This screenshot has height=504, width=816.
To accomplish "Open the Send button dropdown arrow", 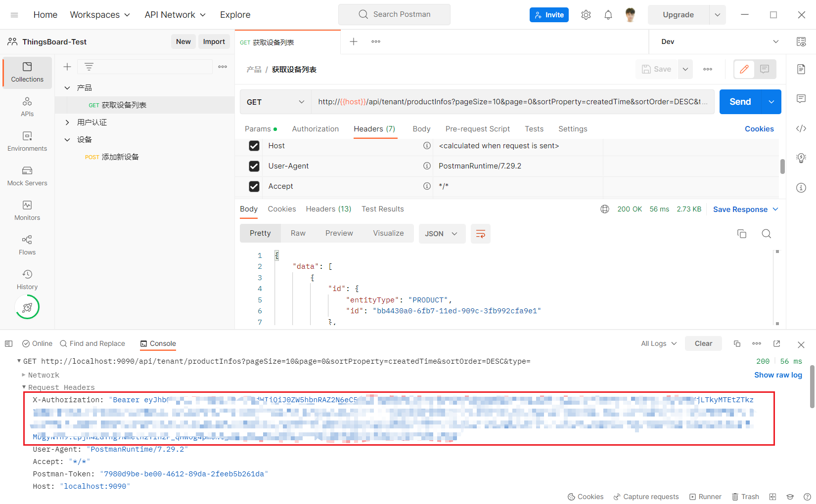I will (771, 102).
